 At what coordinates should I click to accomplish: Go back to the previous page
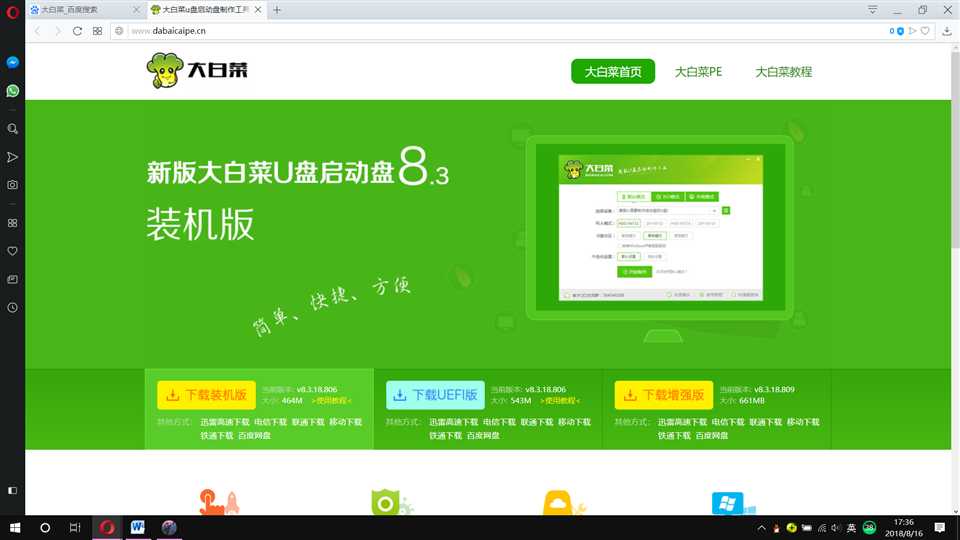[x=37, y=31]
